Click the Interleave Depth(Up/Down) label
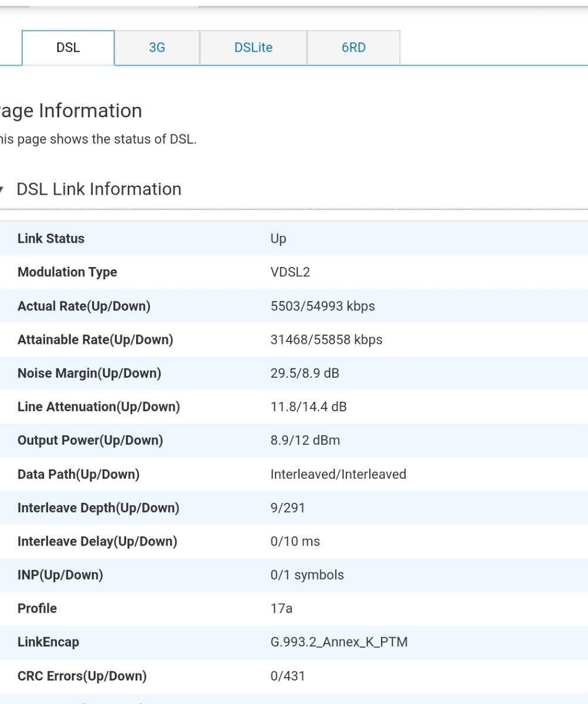Viewport: 588px width, 704px height. 98,507
